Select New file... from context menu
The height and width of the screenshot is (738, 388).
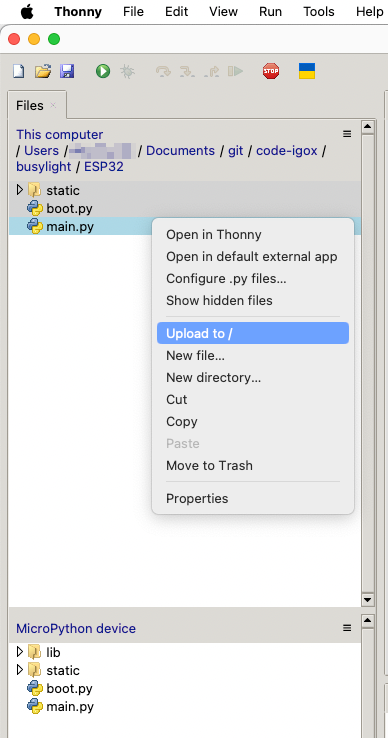click(x=253, y=355)
